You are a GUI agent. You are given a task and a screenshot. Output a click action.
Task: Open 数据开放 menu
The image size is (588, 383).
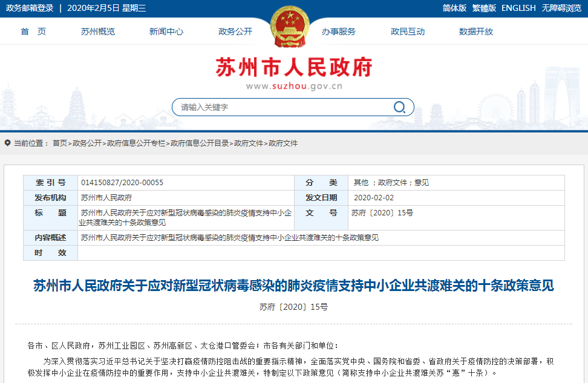click(476, 31)
